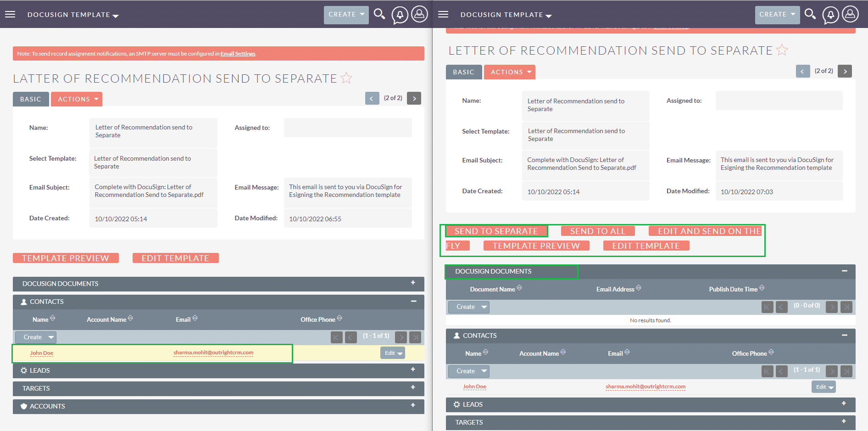The width and height of the screenshot is (868, 431).
Task: Open hamburger menu in left window
Action: [10, 14]
